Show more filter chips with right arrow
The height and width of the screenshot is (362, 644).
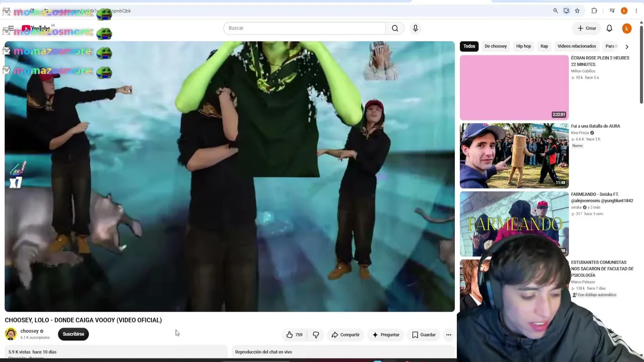[x=627, y=47]
